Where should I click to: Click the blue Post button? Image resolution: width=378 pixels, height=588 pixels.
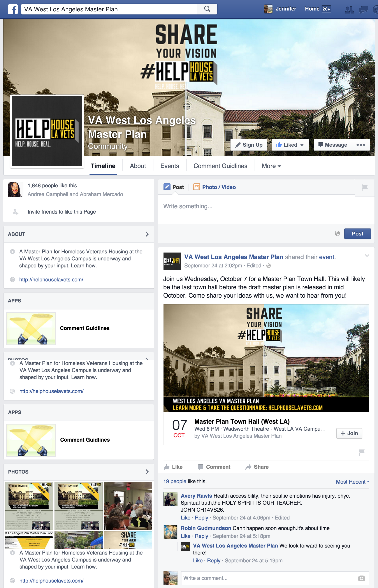click(x=357, y=234)
